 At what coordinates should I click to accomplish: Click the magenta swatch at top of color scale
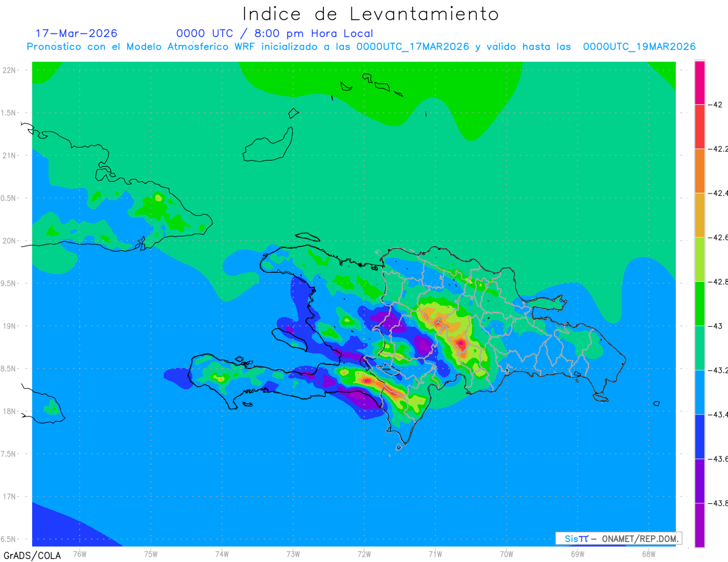point(699,82)
